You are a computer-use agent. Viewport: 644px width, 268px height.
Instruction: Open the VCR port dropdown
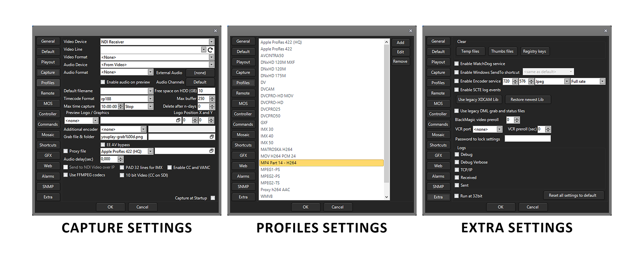[x=499, y=129]
